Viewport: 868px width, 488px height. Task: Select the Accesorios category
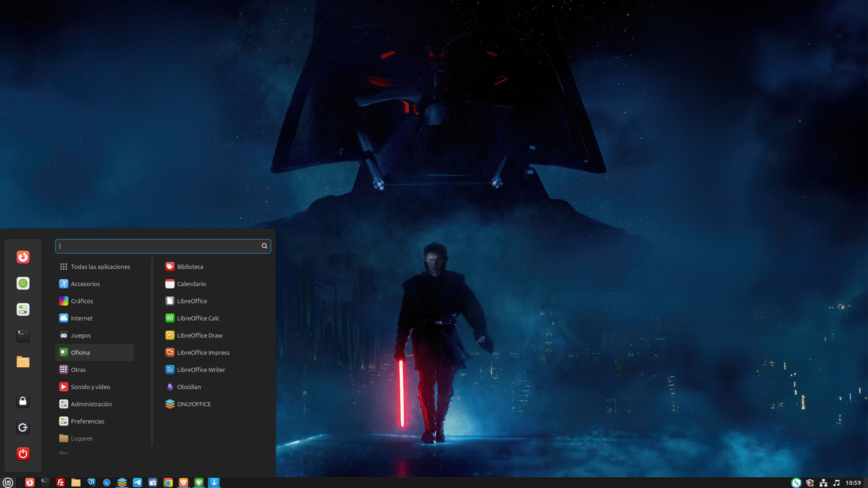tap(94, 284)
